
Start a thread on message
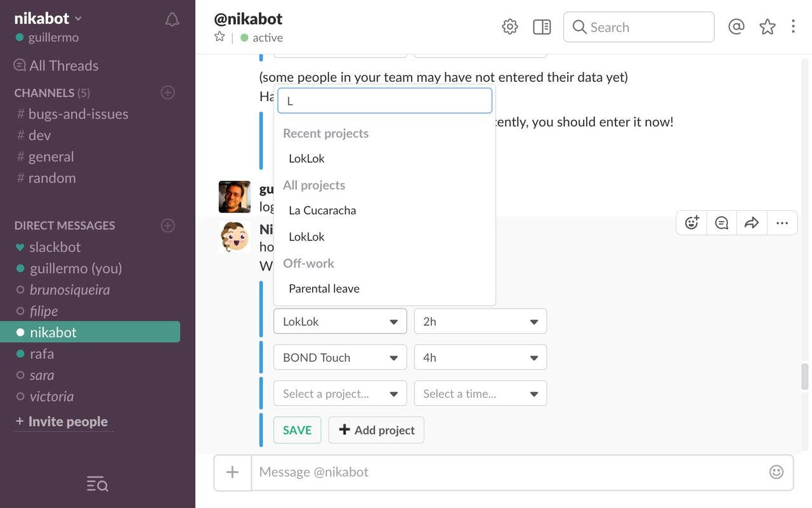click(x=722, y=223)
